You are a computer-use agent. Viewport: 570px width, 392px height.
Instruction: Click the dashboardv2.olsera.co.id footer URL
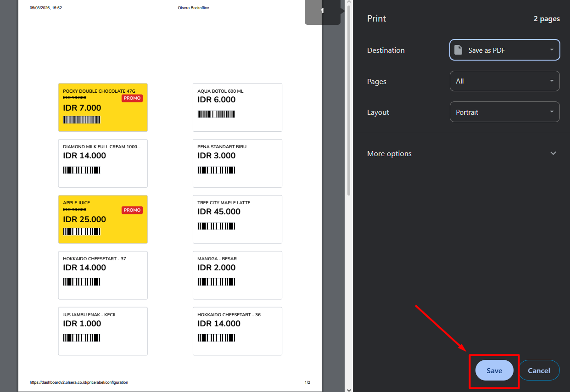pos(79,382)
